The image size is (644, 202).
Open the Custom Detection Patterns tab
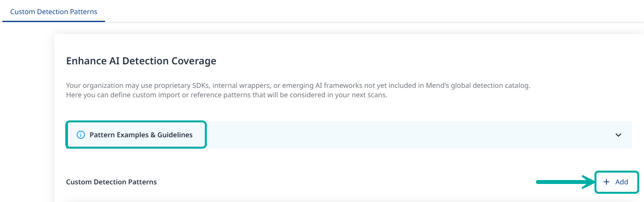pyautogui.click(x=53, y=12)
